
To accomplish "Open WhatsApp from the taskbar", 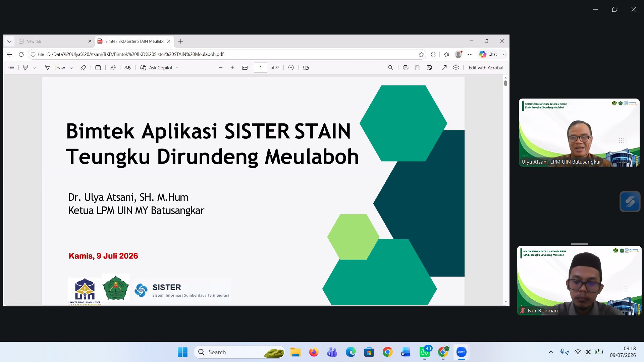I will point(425,352).
